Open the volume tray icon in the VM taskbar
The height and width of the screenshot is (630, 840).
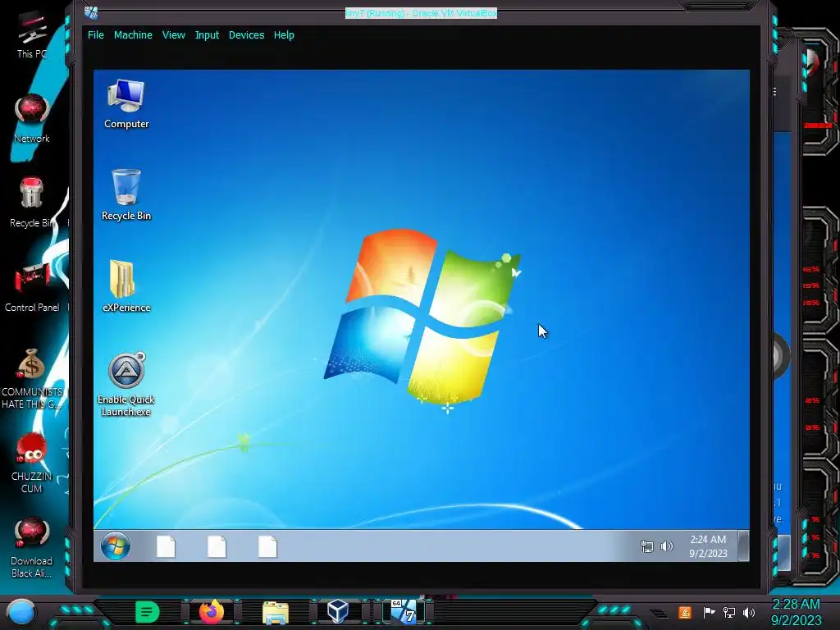666,546
